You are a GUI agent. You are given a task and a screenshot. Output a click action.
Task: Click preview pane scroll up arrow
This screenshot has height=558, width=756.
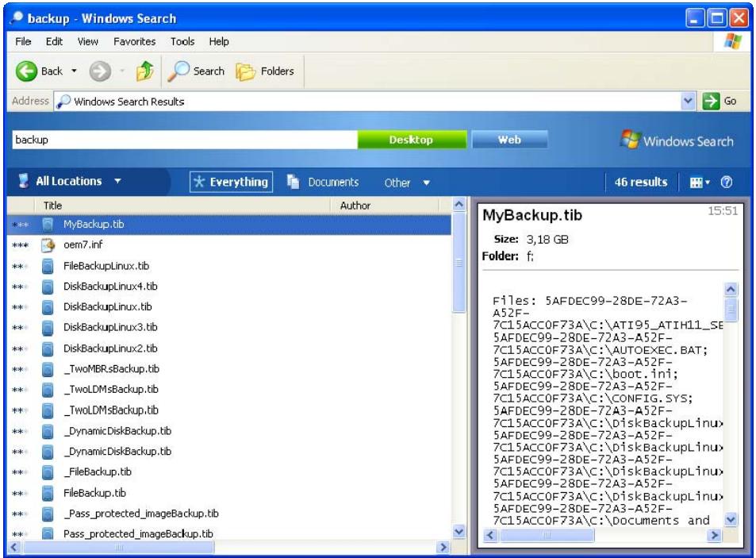click(x=731, y=290)
